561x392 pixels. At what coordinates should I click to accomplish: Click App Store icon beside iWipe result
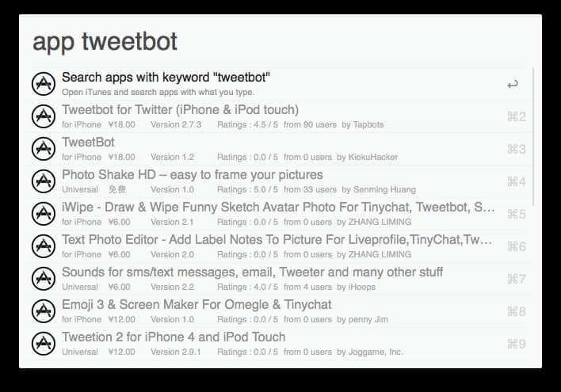pos(44,214)
